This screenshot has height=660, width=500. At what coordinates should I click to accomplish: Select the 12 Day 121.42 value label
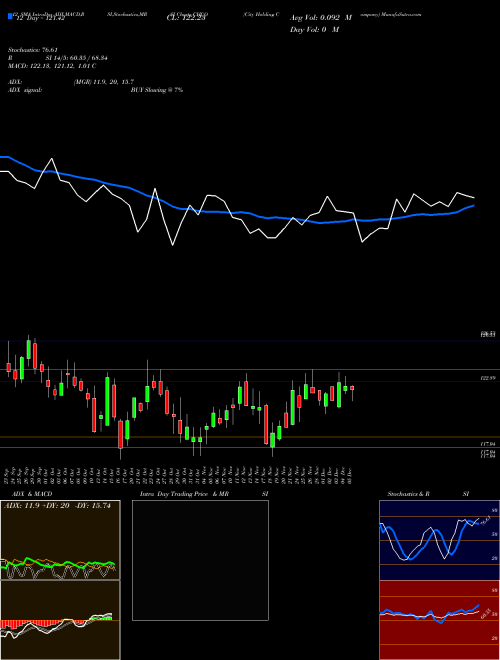click(x=39, y=19)
